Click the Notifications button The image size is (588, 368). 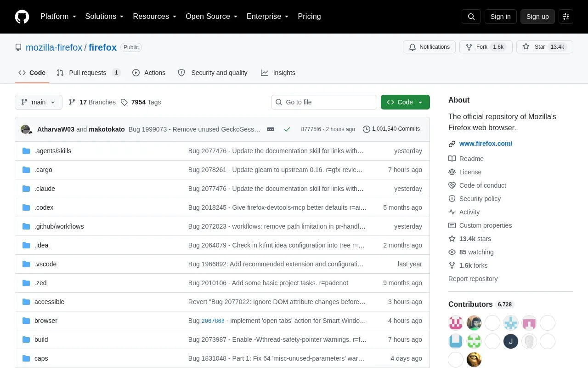(x=429, y=47)
